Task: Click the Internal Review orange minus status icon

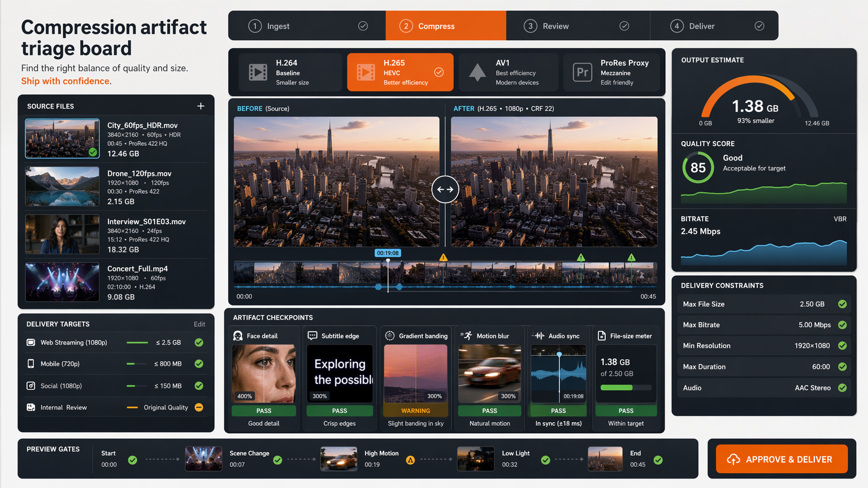Action: point(199,407)
